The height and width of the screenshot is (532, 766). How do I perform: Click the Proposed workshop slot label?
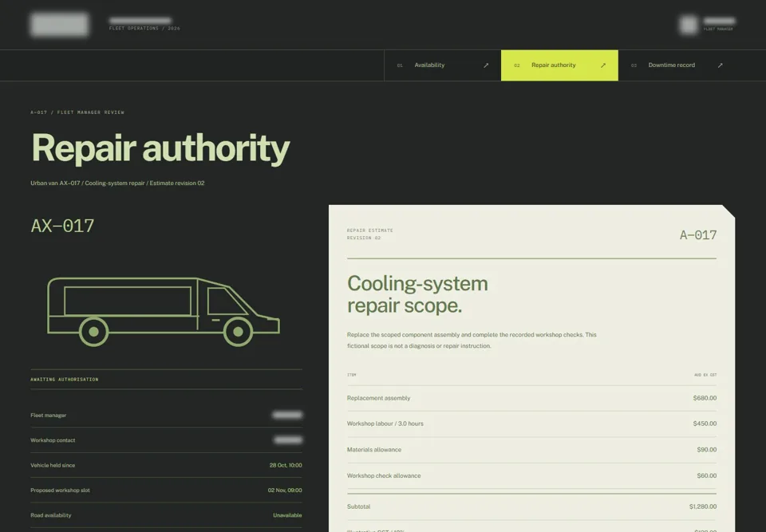tap(60, 490)
